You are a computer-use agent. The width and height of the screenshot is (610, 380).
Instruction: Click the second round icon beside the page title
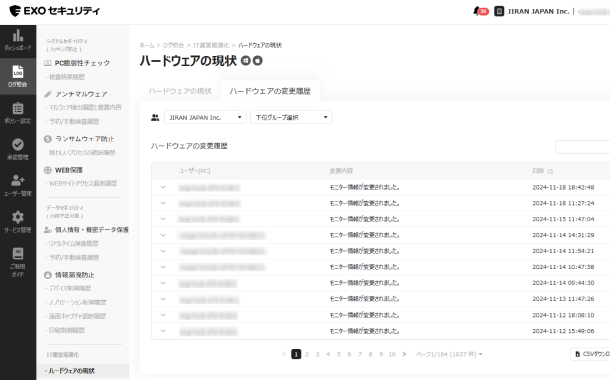pyautogui.click(x=258, y=60)
